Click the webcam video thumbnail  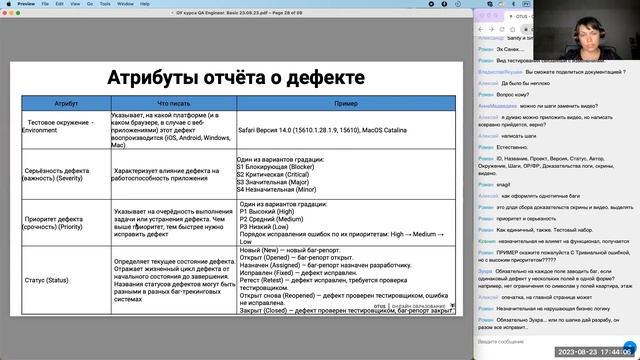(x=587, y=30)
